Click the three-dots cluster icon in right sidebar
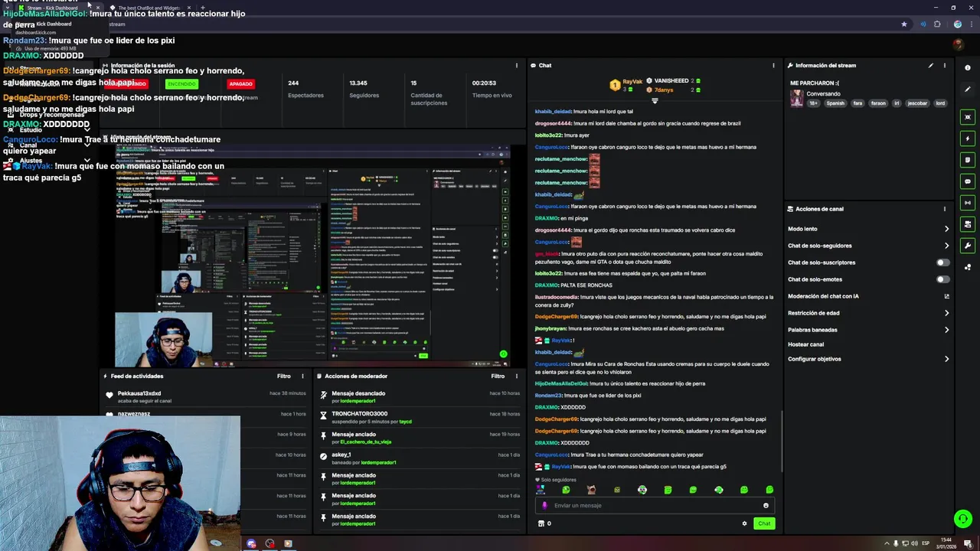Screen dimensions: 980x551 click(968, 267)
